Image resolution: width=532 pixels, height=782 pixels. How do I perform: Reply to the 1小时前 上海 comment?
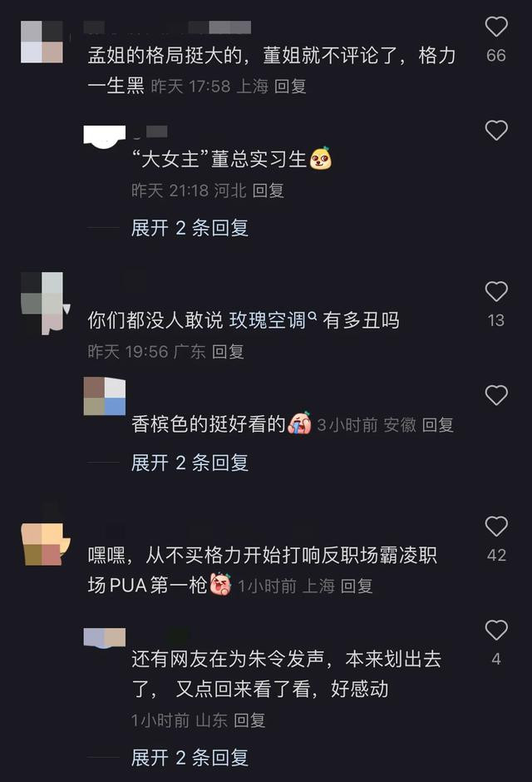tap(357, 586)
